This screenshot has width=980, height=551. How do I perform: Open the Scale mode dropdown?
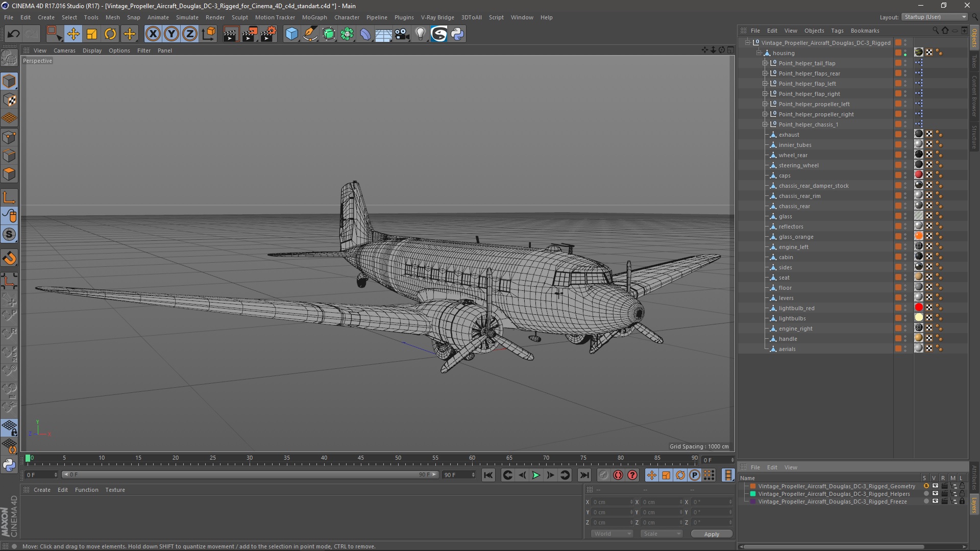click(x=661, y=534)
